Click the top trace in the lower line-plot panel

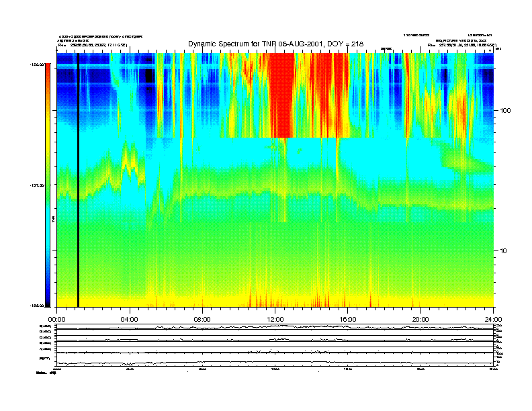[275, 327]
